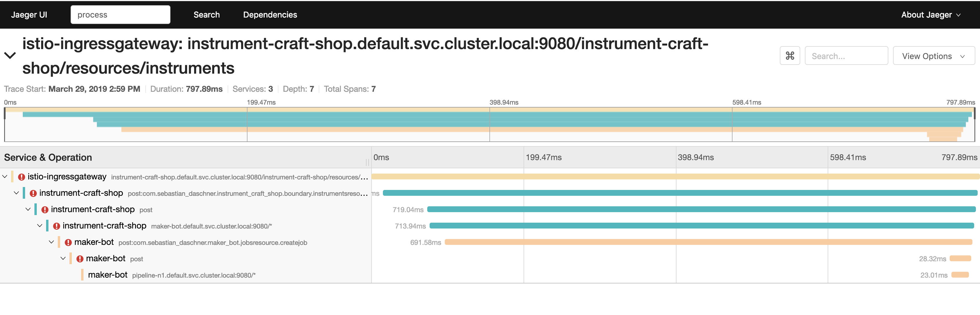
Task: Collapse instrument-craft-shop instrumentsresource span children
Action: click(x=16, y=193)
